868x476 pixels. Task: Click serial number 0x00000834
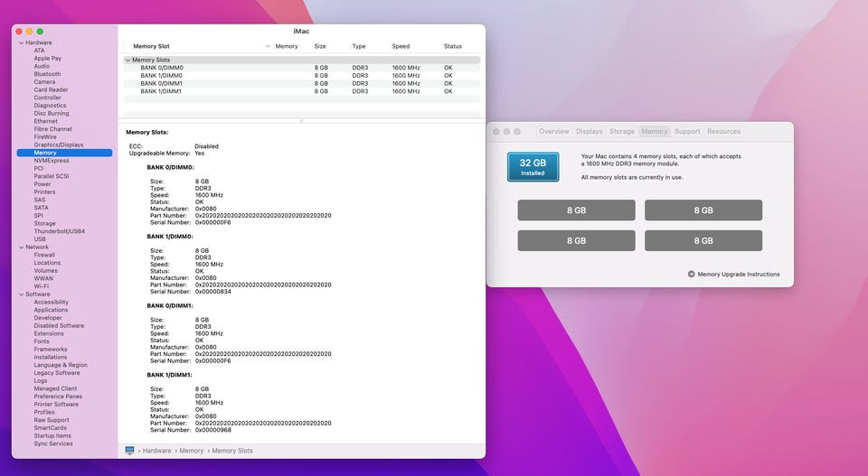pyautogui.click(x=213, y=292)
